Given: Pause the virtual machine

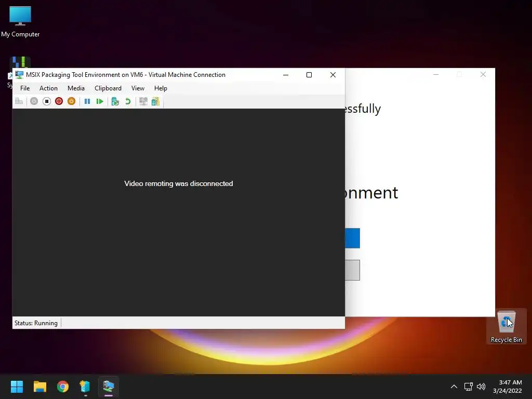Looking at the screenshot, I should click(87, 101).
